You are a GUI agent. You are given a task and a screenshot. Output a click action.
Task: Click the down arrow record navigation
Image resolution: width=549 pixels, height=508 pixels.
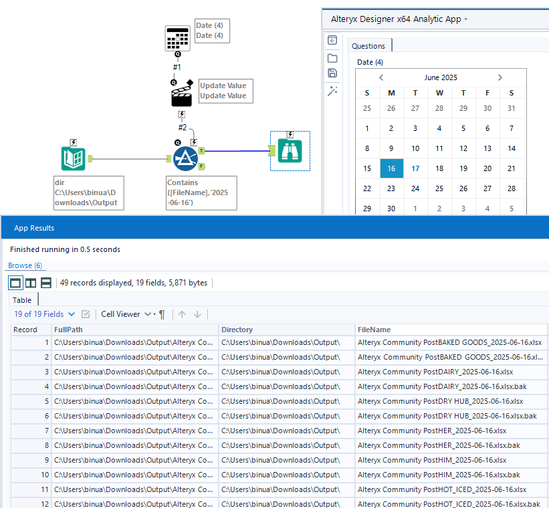tap(197, 314)
